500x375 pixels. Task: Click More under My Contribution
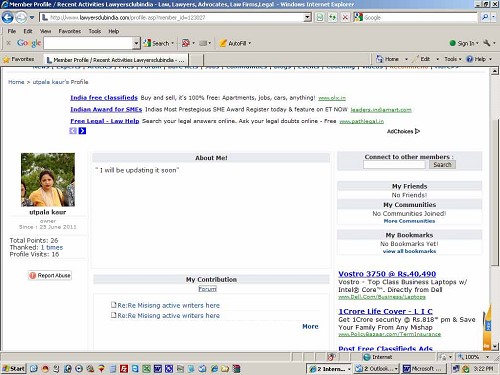tap(310, 327)
